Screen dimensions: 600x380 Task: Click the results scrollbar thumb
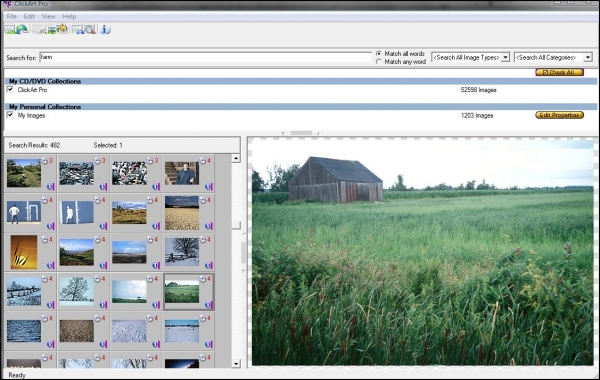(x=236, y=225)
